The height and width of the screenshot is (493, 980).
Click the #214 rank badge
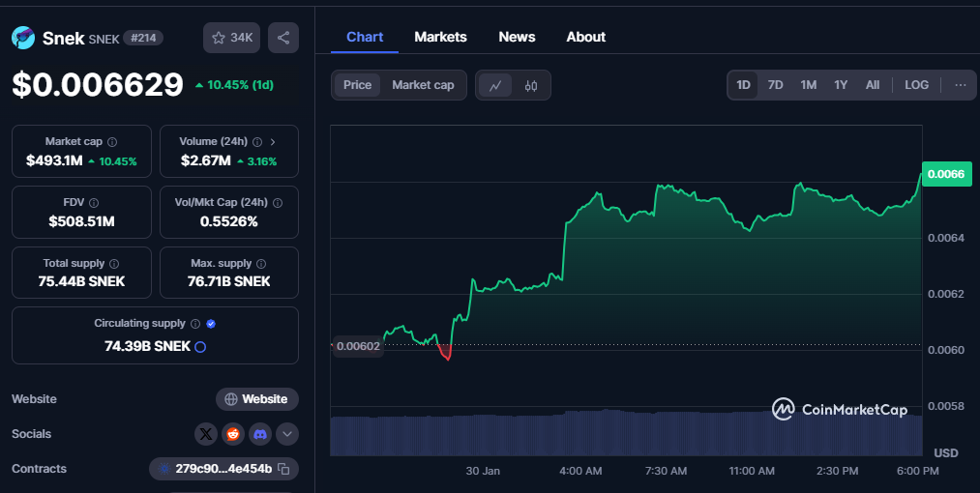point(143,38)
